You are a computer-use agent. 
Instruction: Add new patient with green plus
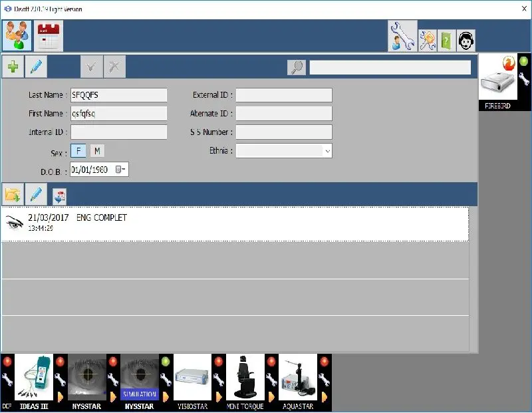[x=13, y=67]
